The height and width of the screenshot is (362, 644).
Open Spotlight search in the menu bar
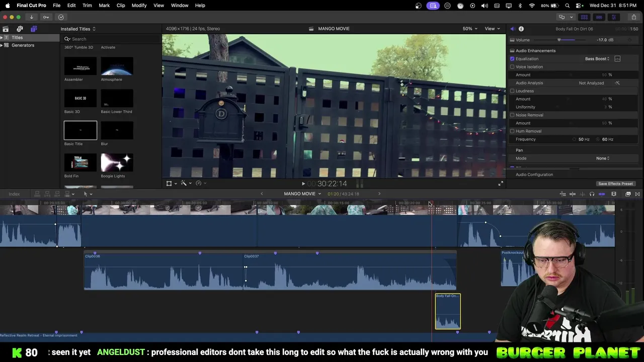(568, 6)
